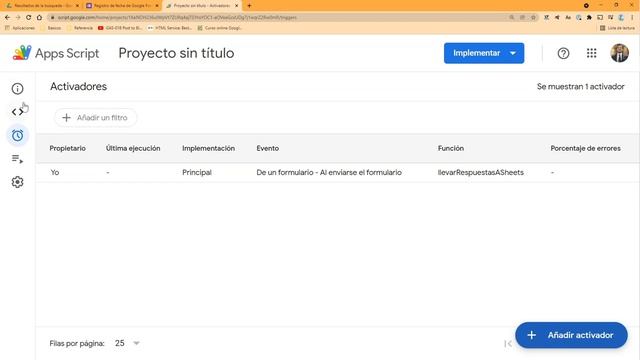The image size is (640, 360).
Task: Close the 'Registro de fecha' browser tab
Action: click(x=157, y=6)
